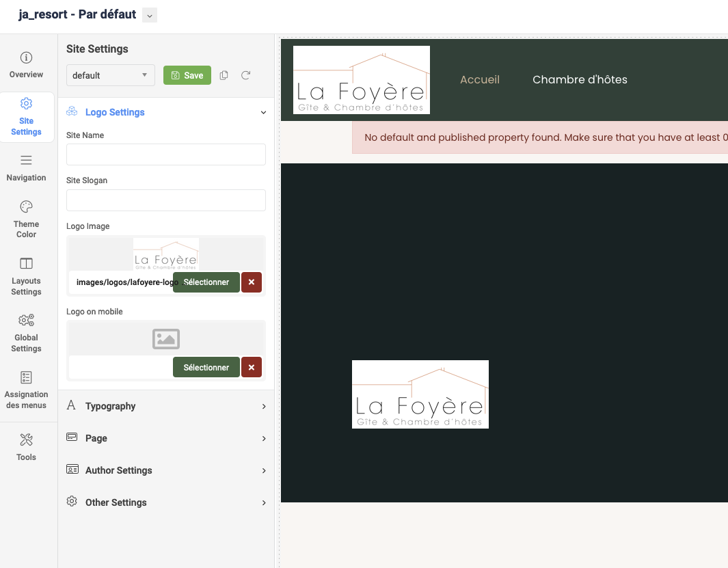Click the Page section icon
Screen dimensions: 728x568
[x=72, y=437]
